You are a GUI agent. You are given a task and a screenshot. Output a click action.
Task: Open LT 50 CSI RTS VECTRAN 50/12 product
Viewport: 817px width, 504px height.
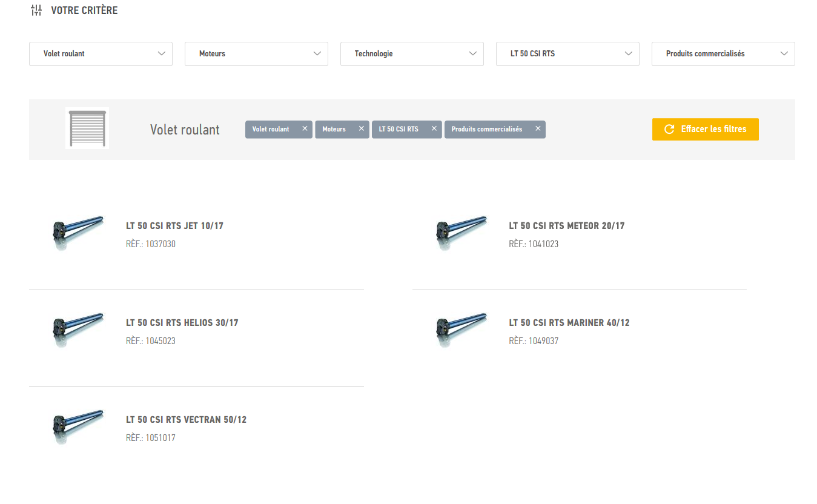(186, 420)
